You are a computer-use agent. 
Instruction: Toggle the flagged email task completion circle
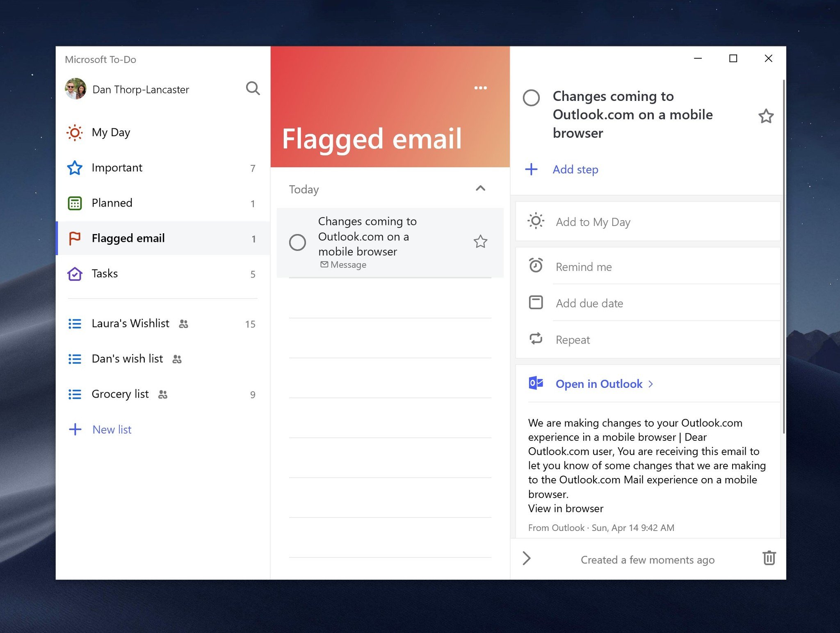[x=298, y=241]
